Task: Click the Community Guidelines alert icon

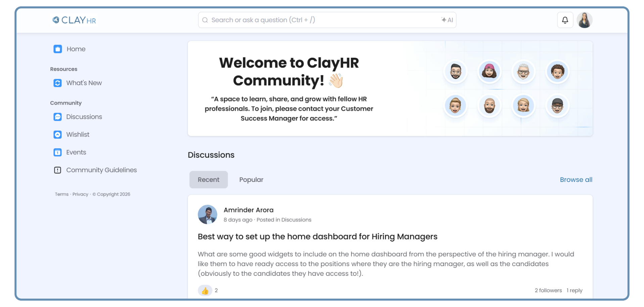Action: [x=58, y=170]
